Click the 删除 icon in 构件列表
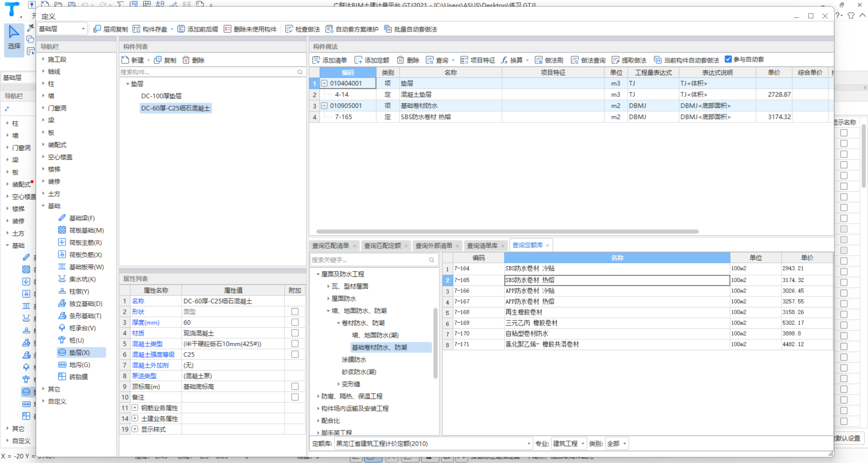Screen dimensions: 868x463 click(x=186, y=60)
